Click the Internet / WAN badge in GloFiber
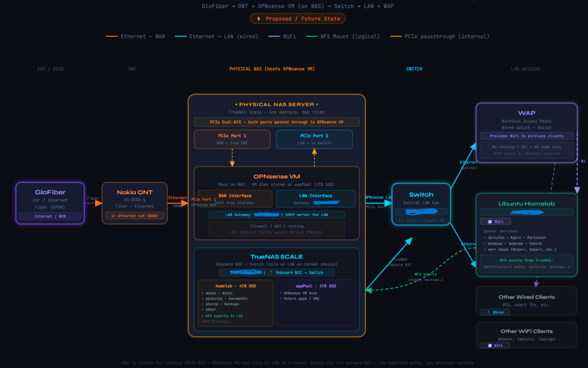The height and width of the screenshot is (368, 588). pos(50,216)
